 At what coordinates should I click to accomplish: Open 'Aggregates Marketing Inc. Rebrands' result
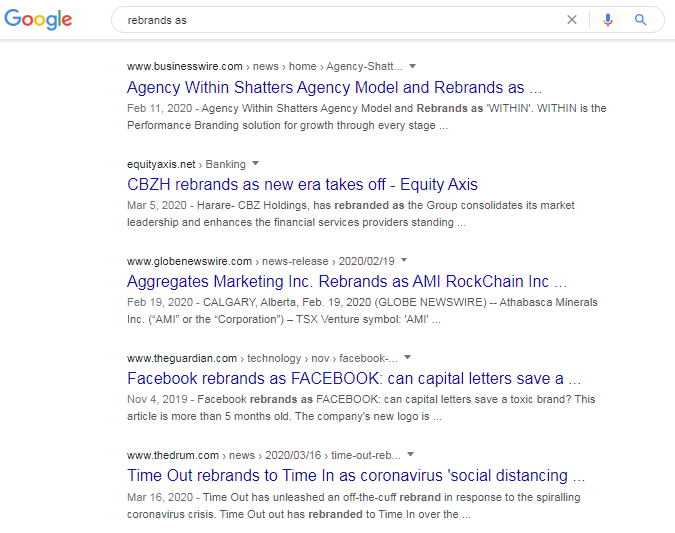point(347,282)
